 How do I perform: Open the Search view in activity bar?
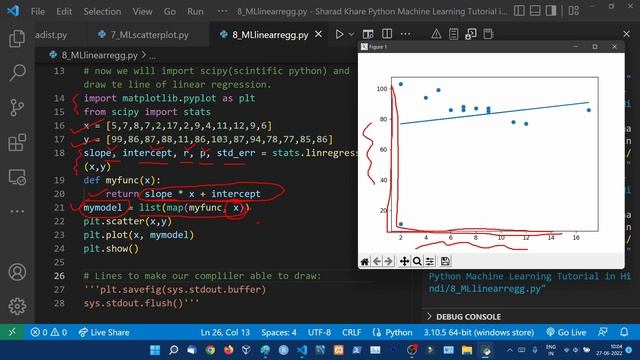pyautogui.click(x=17, y=73)
